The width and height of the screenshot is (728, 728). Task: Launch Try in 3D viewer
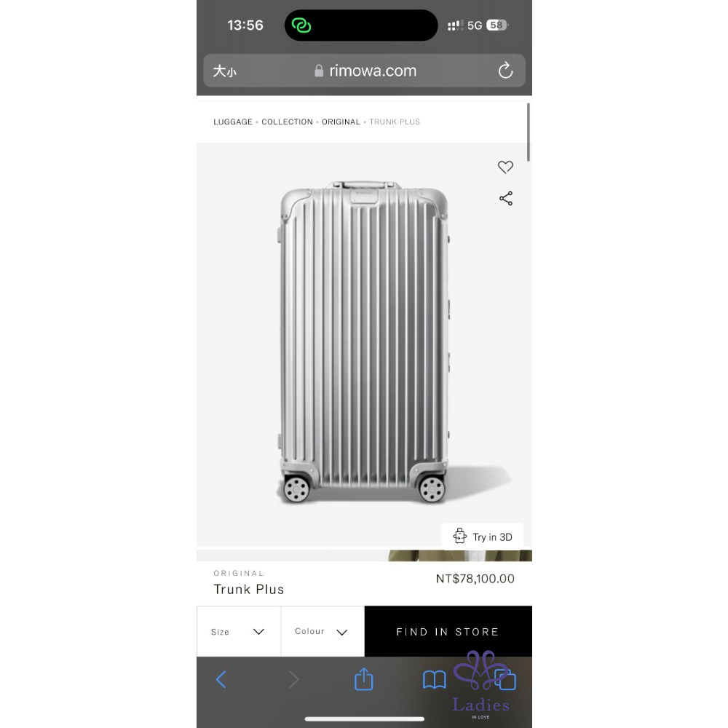pos(483,537)
